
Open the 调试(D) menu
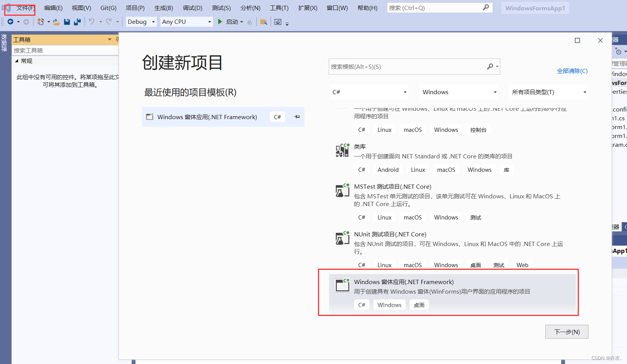[x=192, y=8]
